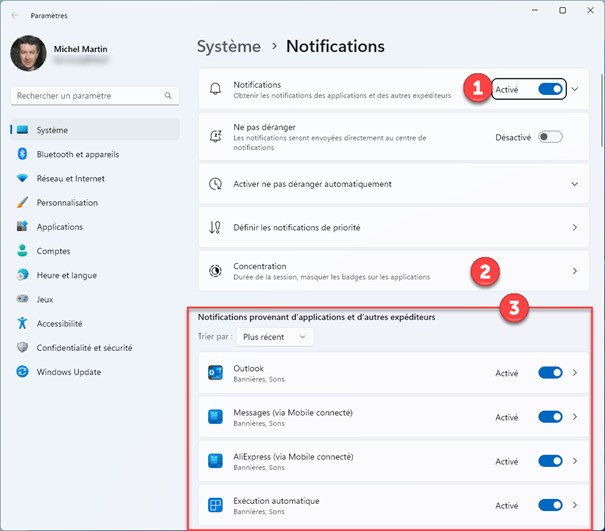Click the Système breadcrumb link
This screenshot has width=605, height=531.
click(229, 46)
